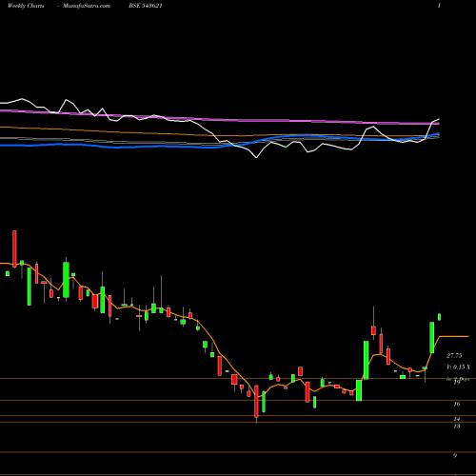The height and width of the screenshot is (476, 476).
Task: Click the latest green candlestick at far right
Action: 440,317
